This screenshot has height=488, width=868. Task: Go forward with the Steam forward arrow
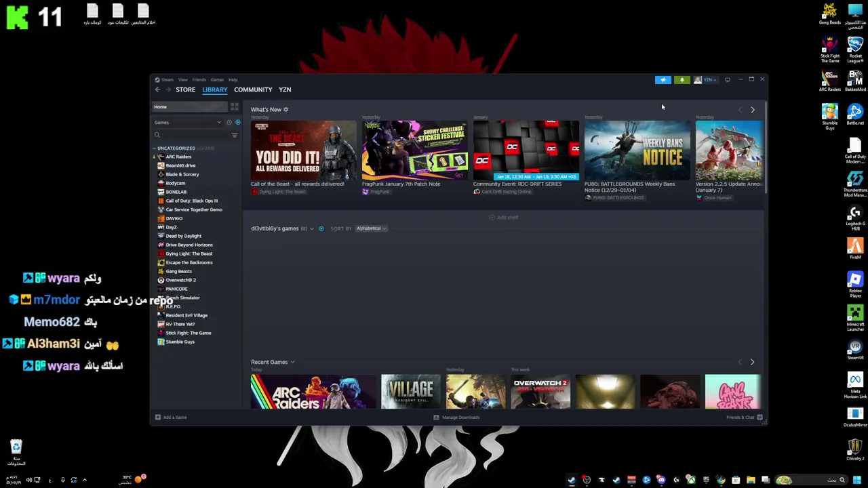168,89
